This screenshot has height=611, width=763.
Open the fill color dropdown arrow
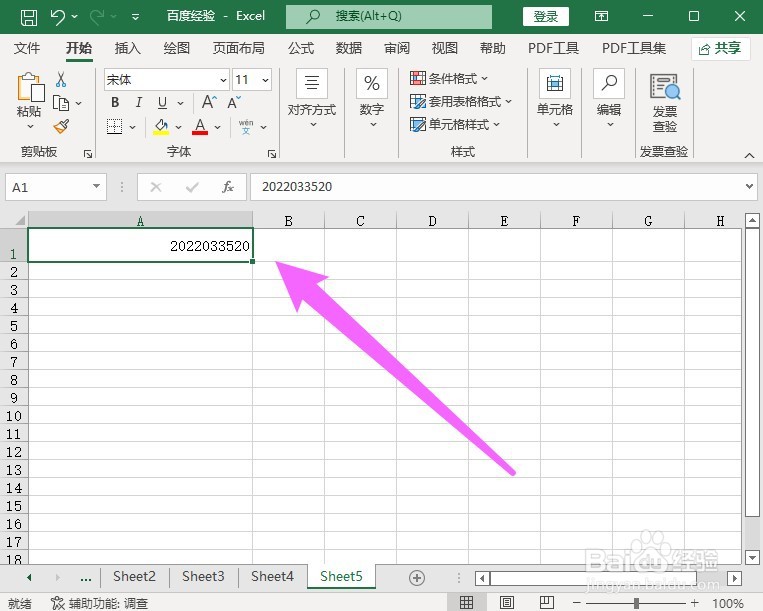click(x=179, y=127)
